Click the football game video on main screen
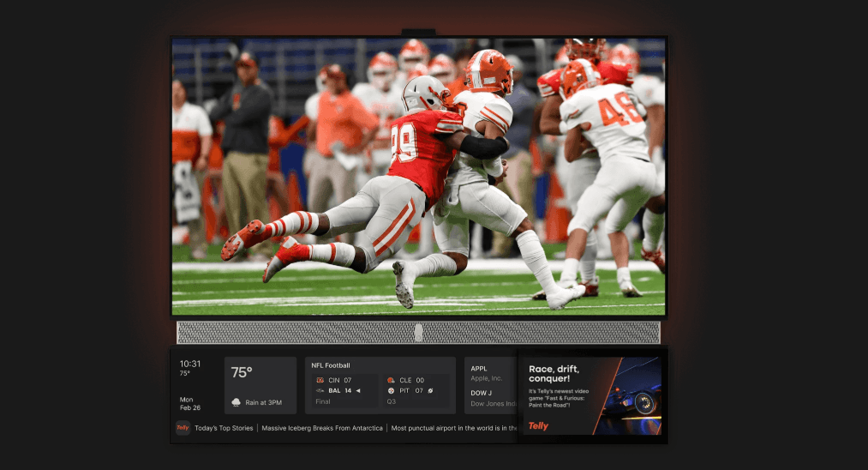Image resolution: width=868 pixels, height=470 pixels. click(418, 176)
